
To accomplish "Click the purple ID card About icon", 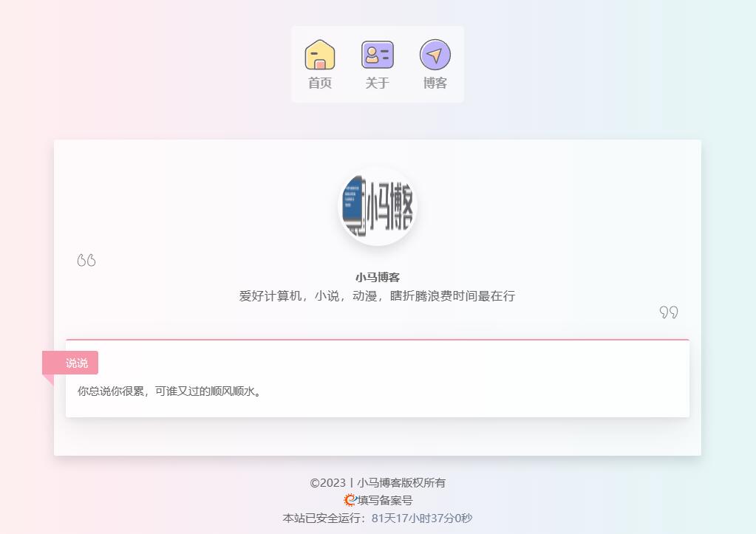I will (x=377, y=55).
